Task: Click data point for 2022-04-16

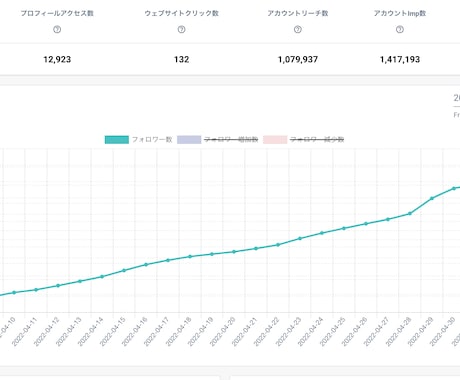Action: coord(146,264)
